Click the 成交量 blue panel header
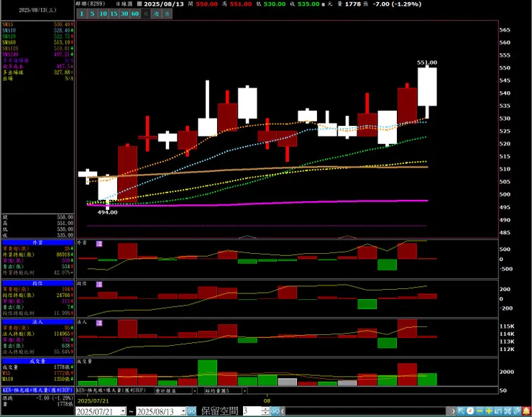The image size is (532, 417). (37, 362)
